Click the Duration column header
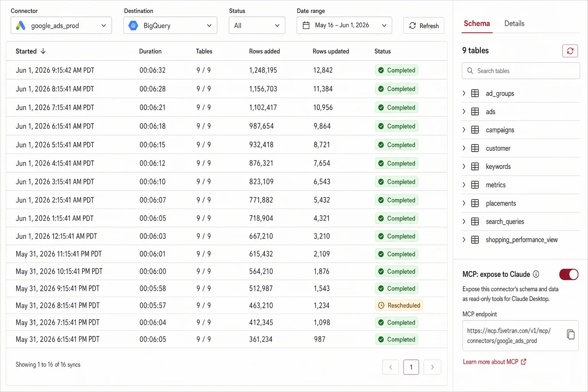 click(x=150, y=51)
